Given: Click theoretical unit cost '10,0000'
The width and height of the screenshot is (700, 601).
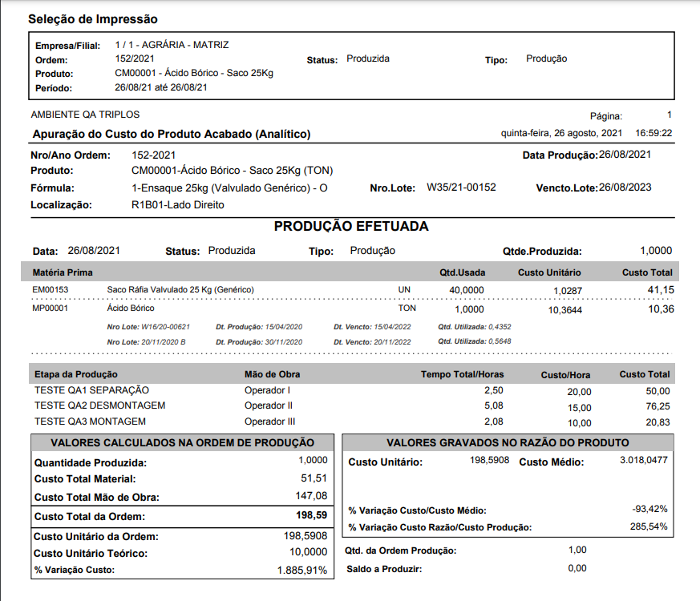Looking at the screenshot, I should [x=308, y=552].
